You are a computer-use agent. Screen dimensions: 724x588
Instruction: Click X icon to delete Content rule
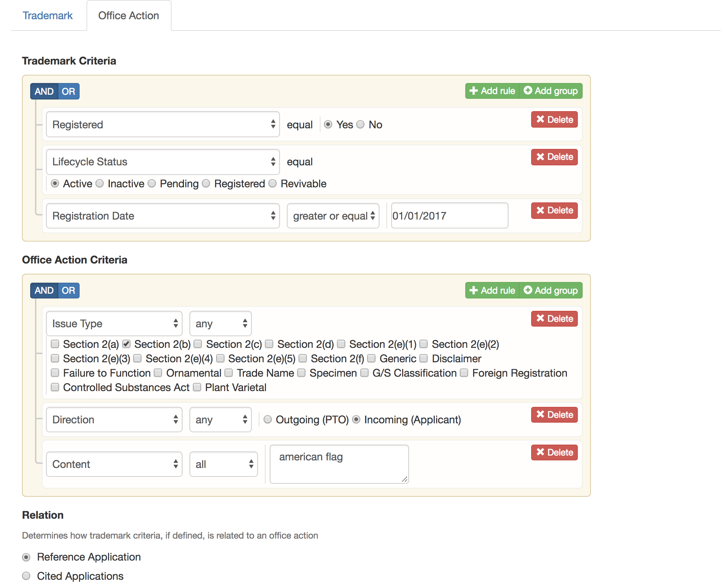(540, 452)
